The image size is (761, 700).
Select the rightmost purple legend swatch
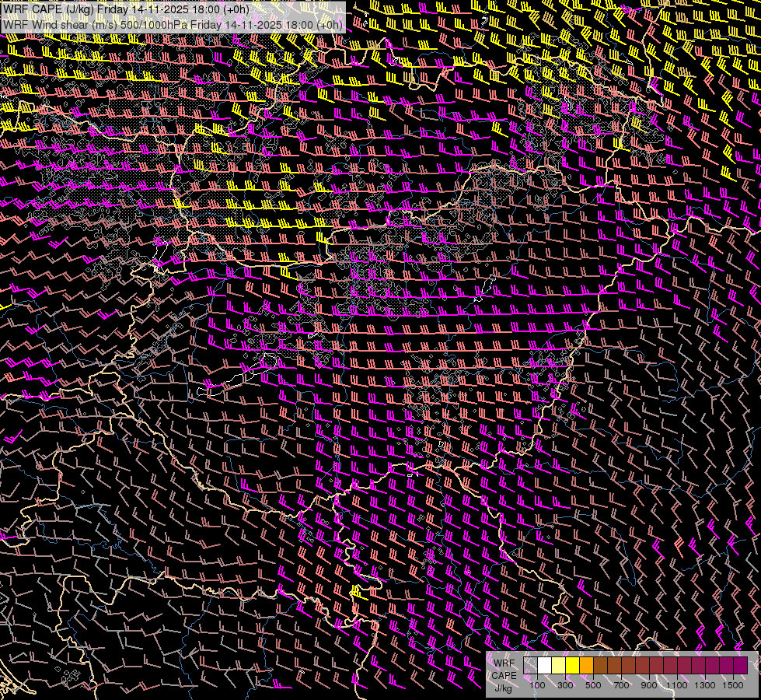(740, 666)
